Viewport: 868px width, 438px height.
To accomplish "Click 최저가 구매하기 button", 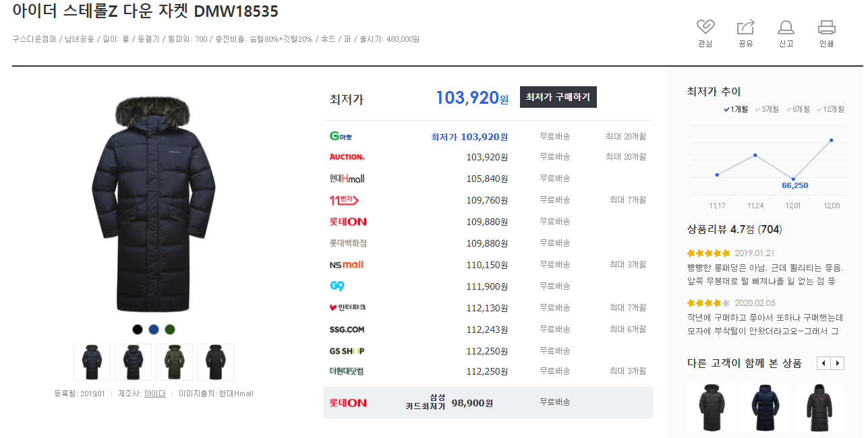I will [x=558, y=97].
